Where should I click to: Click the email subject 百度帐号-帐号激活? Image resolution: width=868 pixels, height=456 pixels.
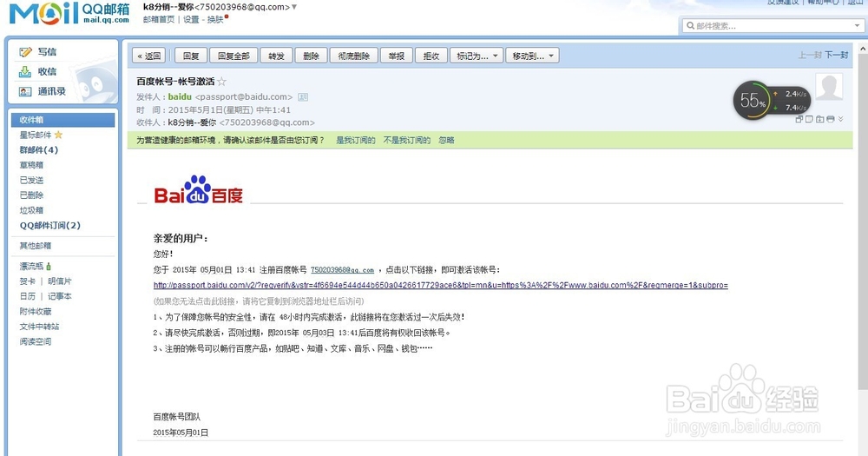(x=175, y=82)
